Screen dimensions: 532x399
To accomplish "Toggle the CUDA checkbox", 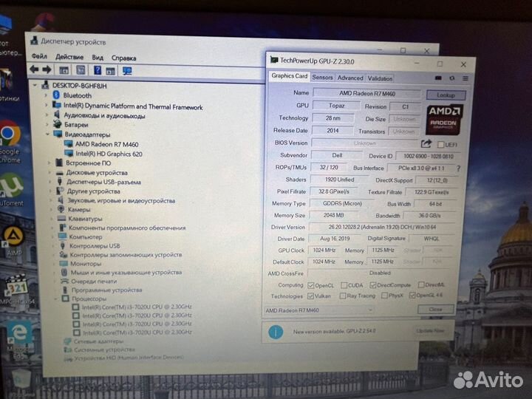I will (344, 285).
